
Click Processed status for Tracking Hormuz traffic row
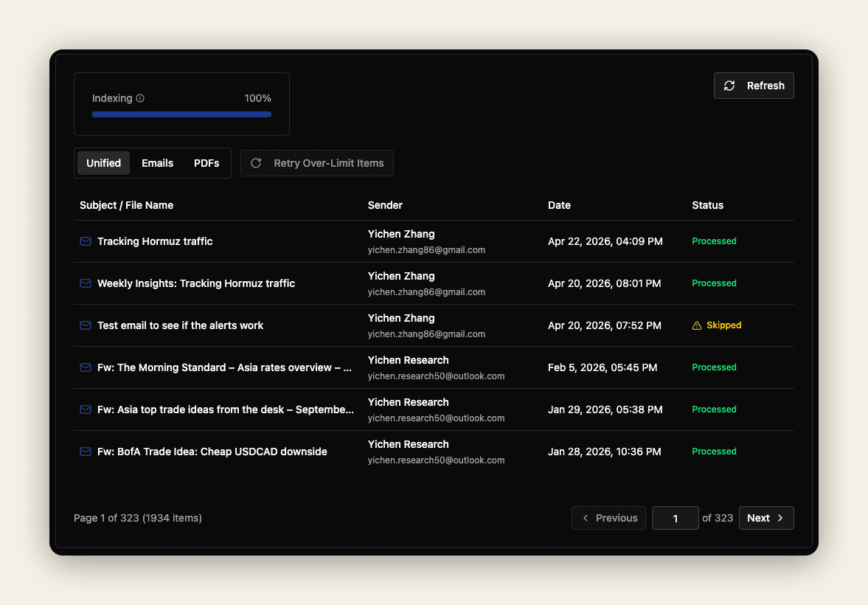coord(714,241)
